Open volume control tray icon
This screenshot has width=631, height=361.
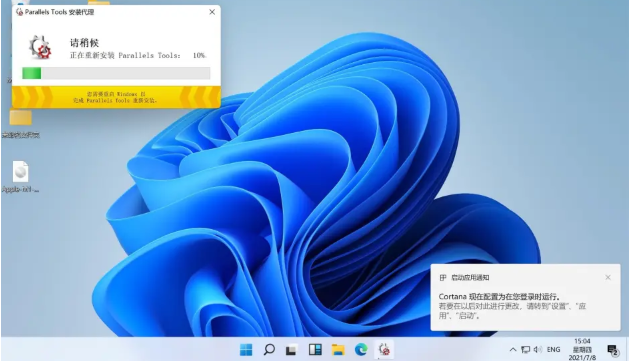(538, 349)
